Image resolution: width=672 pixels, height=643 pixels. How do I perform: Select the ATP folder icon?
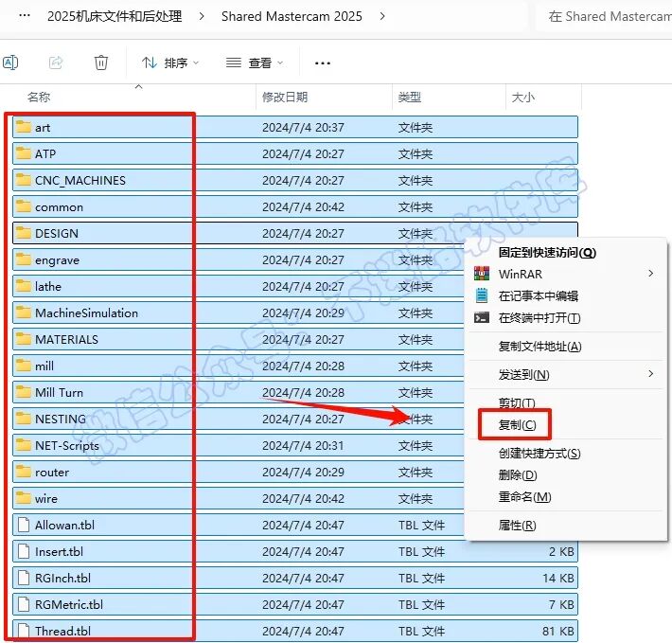click(x=23, y=153)
